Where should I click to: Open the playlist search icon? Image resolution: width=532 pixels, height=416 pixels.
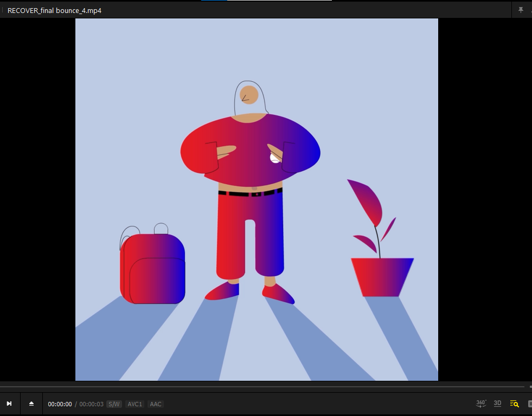click(514, 404)
